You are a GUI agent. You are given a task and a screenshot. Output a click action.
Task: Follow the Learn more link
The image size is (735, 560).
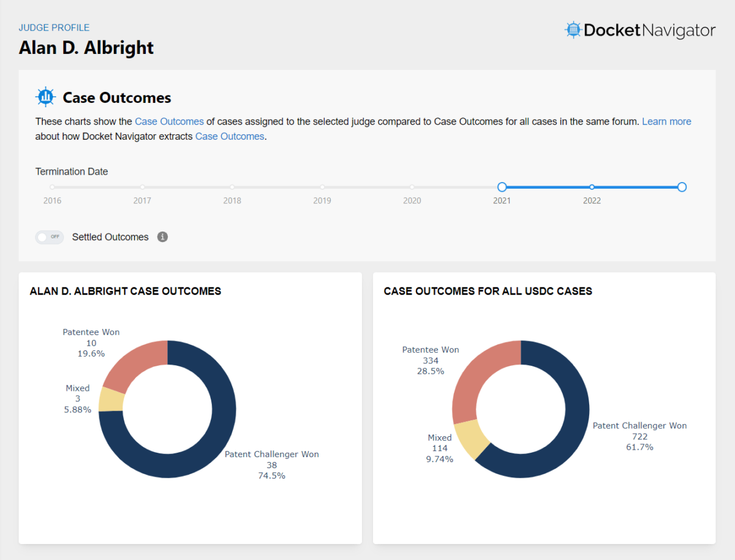666,121
